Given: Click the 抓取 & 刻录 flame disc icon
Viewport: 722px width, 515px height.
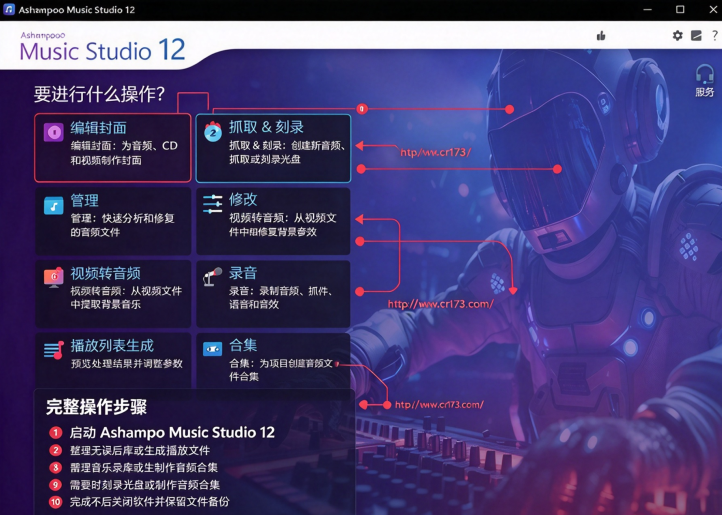Looking at the screenshot, I should (213, 132).
